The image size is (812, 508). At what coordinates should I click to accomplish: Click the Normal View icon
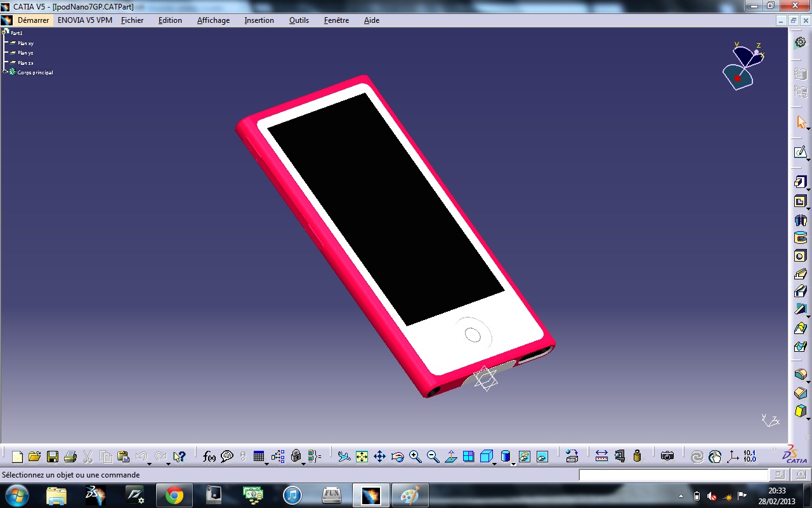click(x=450, y=456)
